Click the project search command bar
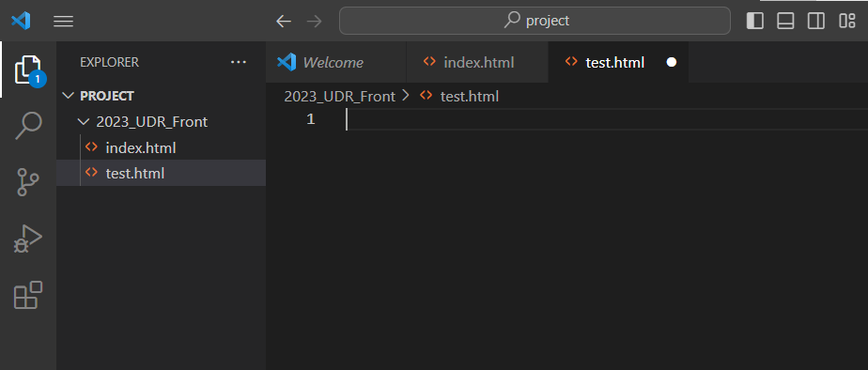This screenshot has height=370, width=868. click(535, 21)
